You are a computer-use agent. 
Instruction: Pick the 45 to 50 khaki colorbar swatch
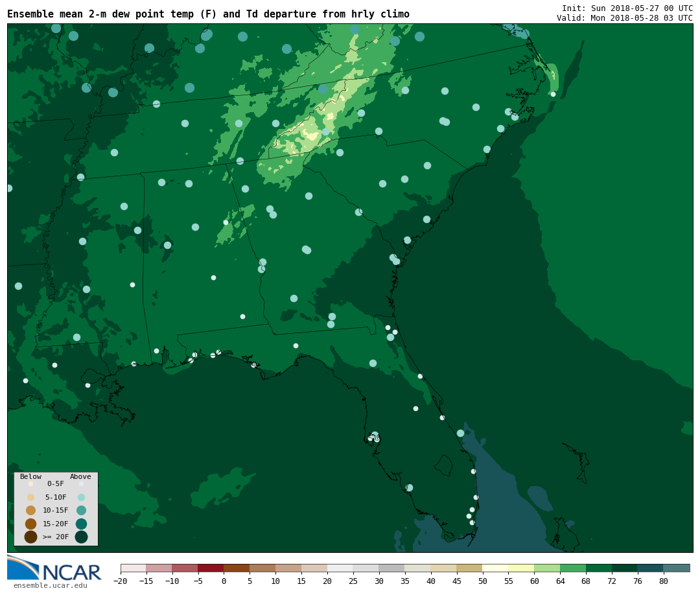point(470,568)
